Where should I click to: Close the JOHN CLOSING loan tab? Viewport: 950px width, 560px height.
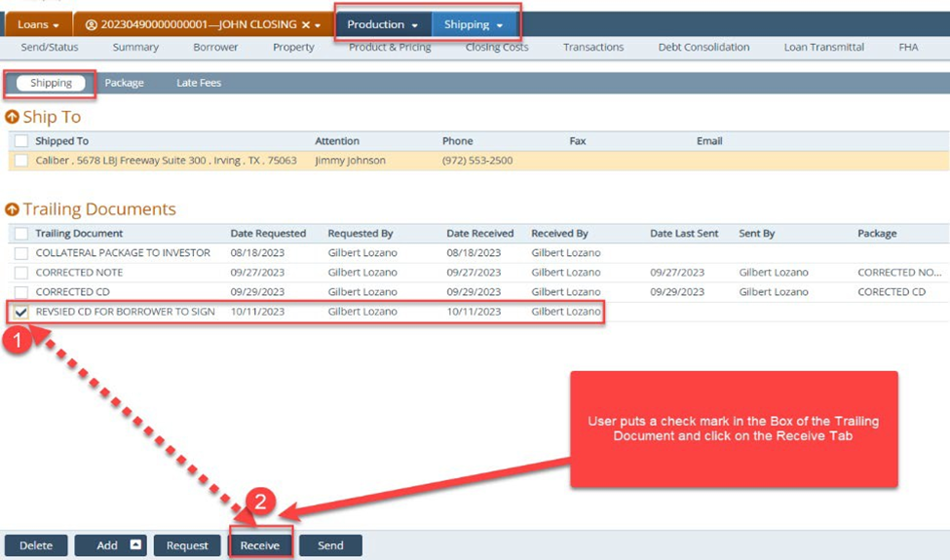306,24
